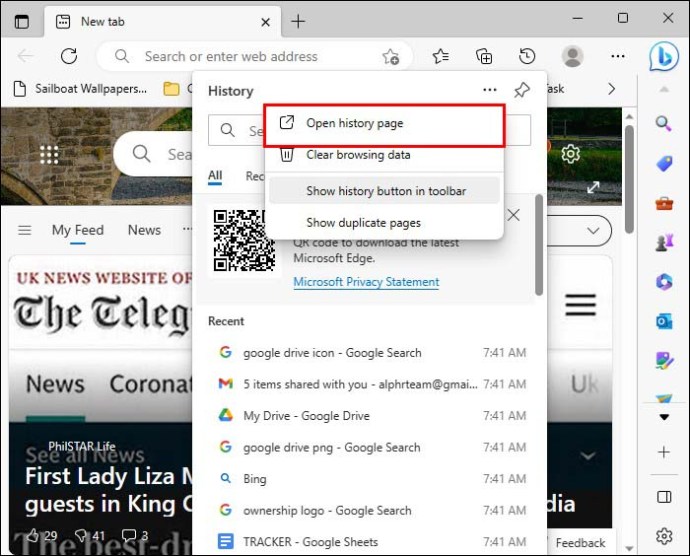The height and width of the screenshot is (556, 690).
Task: Add an app to the sidebar
Action: pos(664,452)
